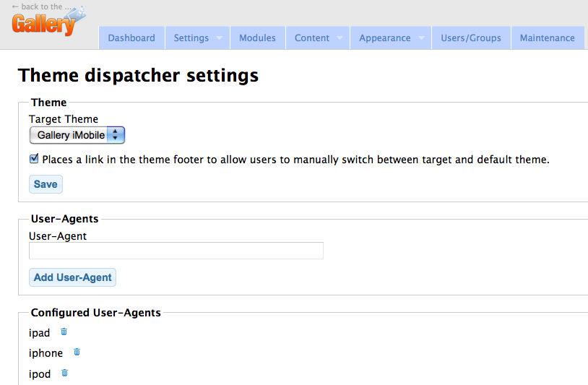Expand the Settings menu arrow
The width and height of the screenshot is (588, 385).
click(x=220, y=38)
